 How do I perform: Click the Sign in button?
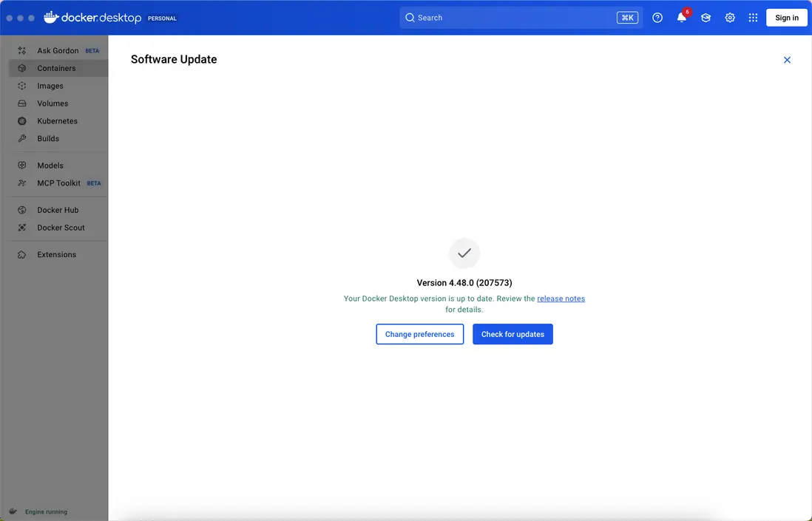[x=787, y=18]
